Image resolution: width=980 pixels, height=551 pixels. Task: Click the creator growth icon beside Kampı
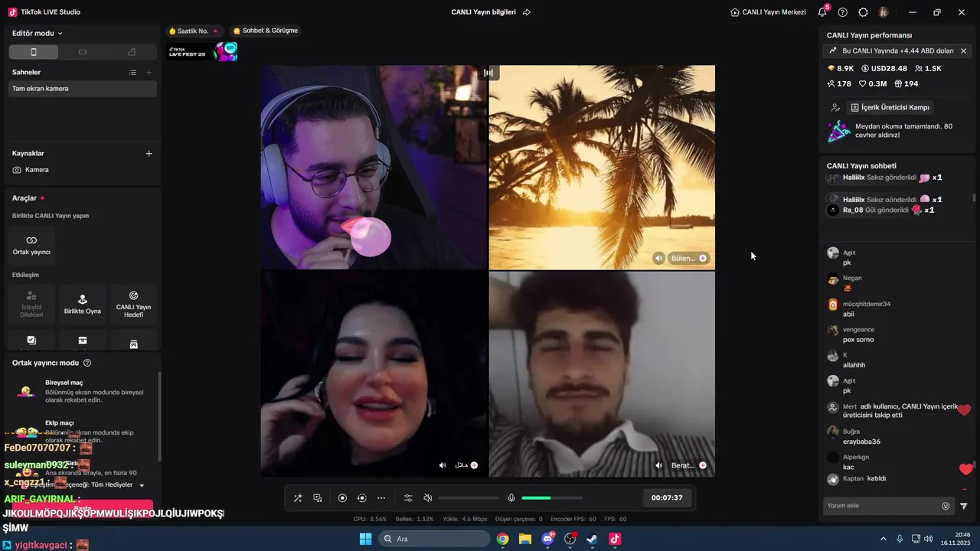835,108
